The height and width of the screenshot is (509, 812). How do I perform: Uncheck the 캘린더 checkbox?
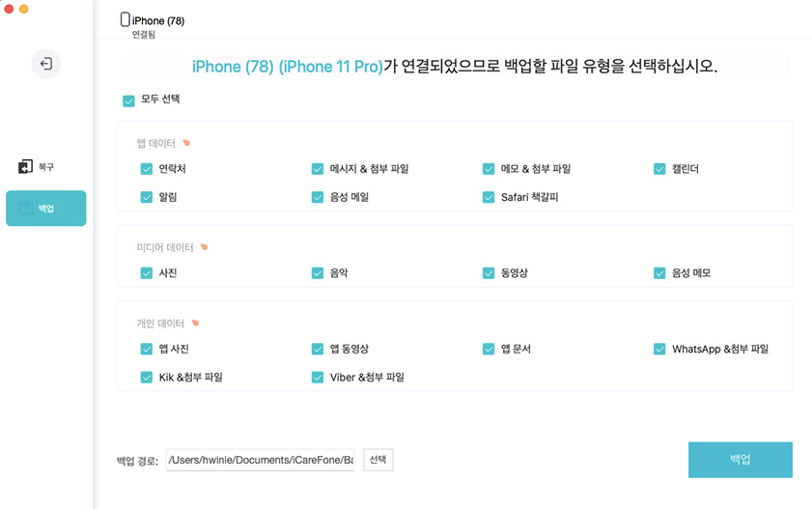659,169
